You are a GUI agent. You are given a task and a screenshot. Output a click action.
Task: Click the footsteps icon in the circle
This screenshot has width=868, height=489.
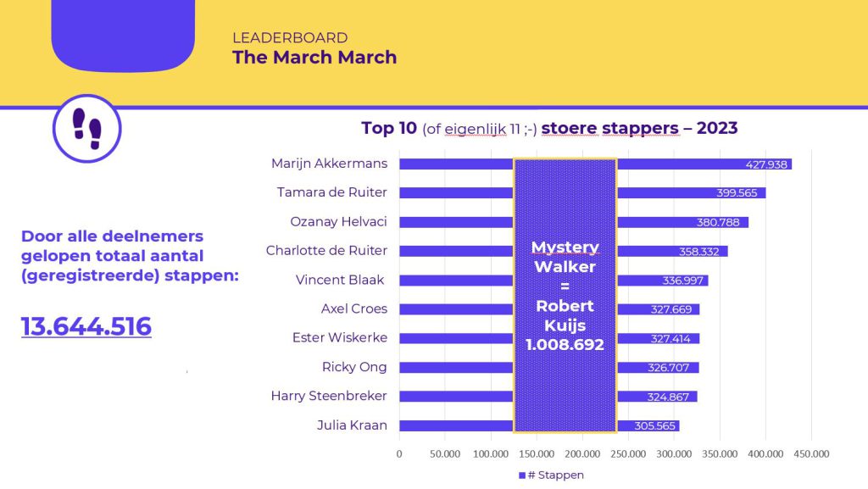coord(86,128)
